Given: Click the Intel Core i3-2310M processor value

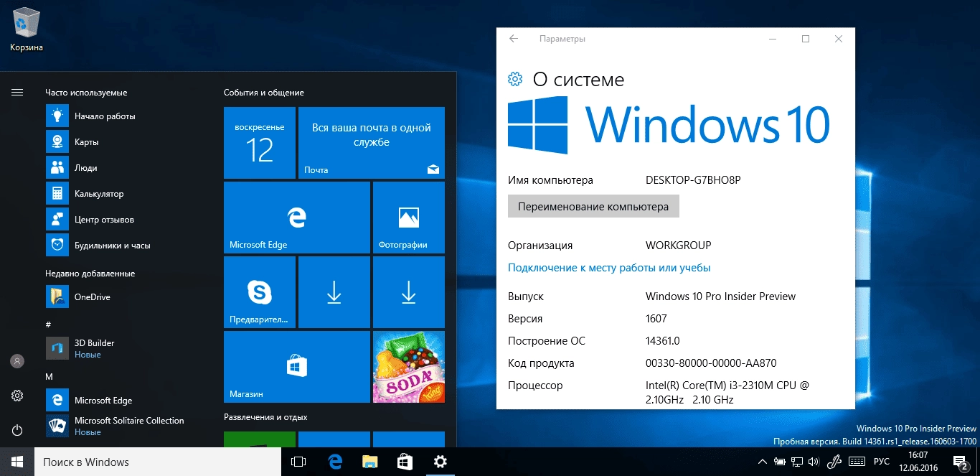Looking at the screenshot, I should [x=727, y=392].
